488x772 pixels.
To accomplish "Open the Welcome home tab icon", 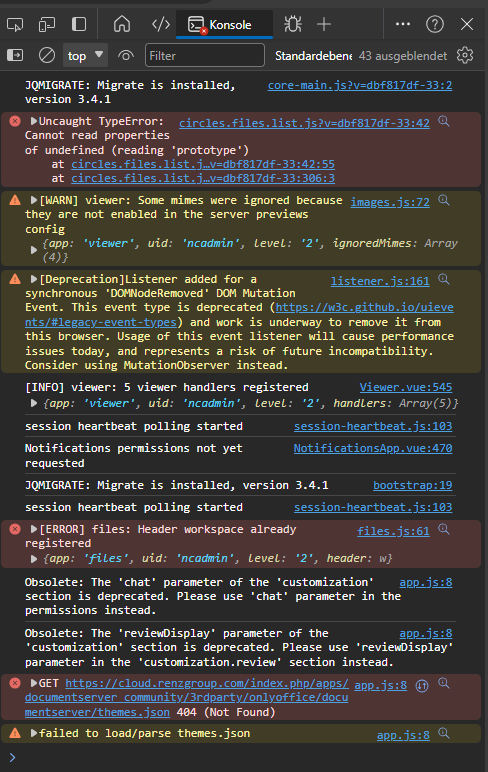I will (x=122, y=24).
